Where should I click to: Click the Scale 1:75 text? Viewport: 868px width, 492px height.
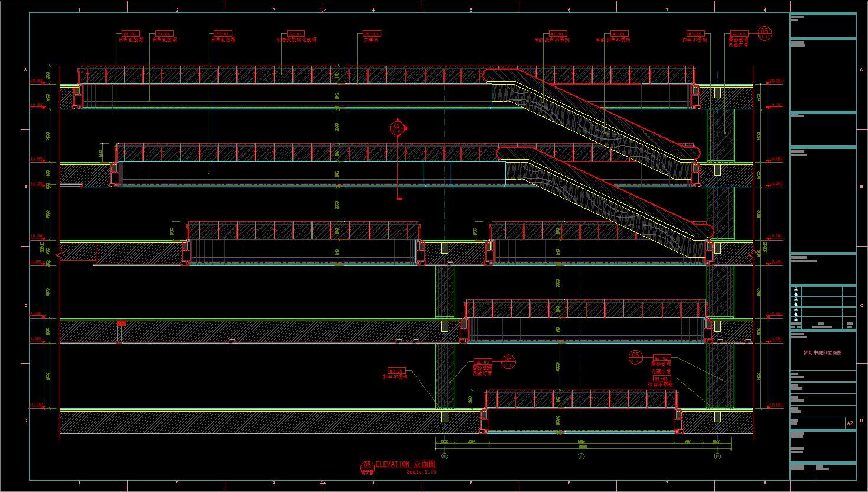[421, 472]
